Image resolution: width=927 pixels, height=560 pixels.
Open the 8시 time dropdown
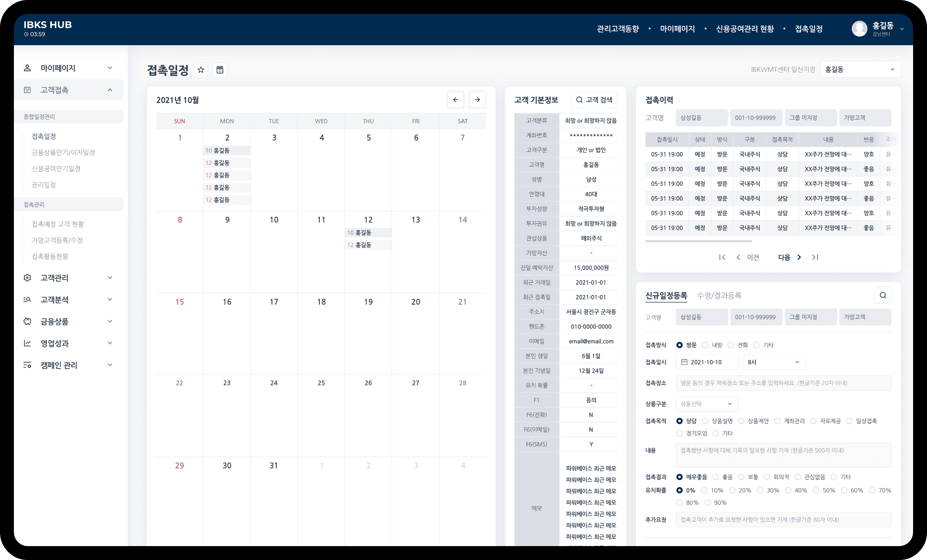coord(774,362)
